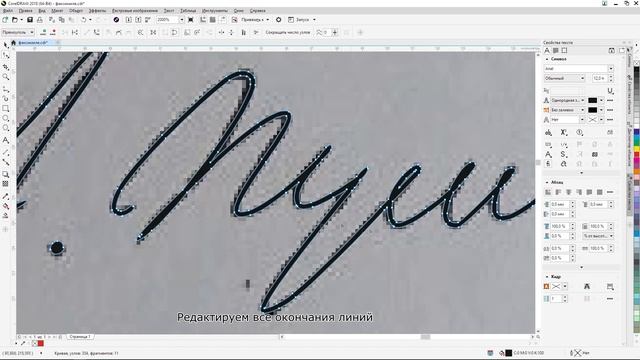
Task: Click the background fill black color swatch
Action: tap(593, 110)
